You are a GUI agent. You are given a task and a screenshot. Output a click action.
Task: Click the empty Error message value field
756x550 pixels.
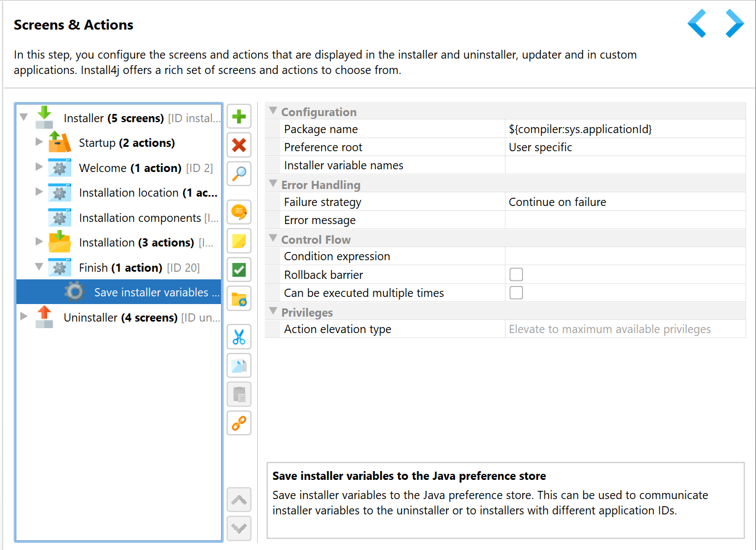coord(625,220)
